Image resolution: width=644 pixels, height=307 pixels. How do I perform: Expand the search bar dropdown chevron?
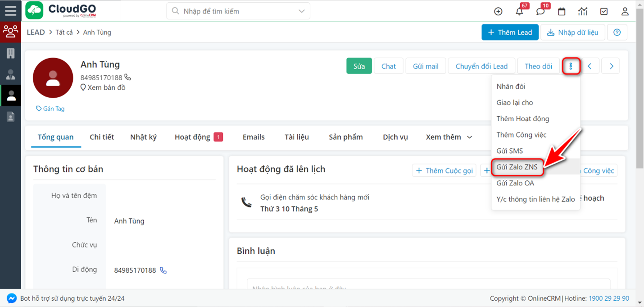[301, 11]
